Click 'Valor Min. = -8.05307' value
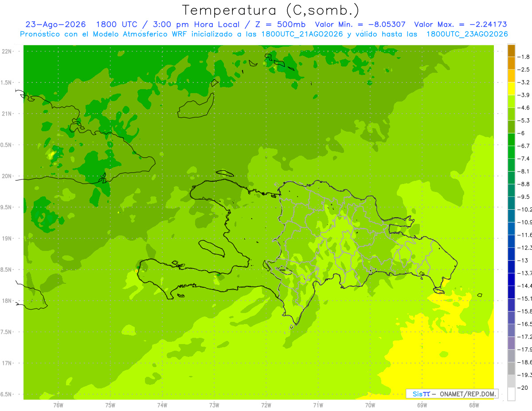The height and width of the screenshot is (411, 532). tap(360, 24)
